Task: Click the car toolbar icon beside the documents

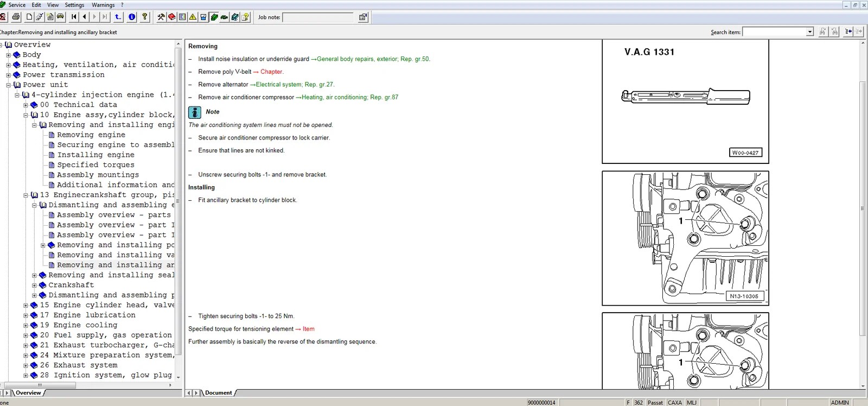Action: point(60,17)
